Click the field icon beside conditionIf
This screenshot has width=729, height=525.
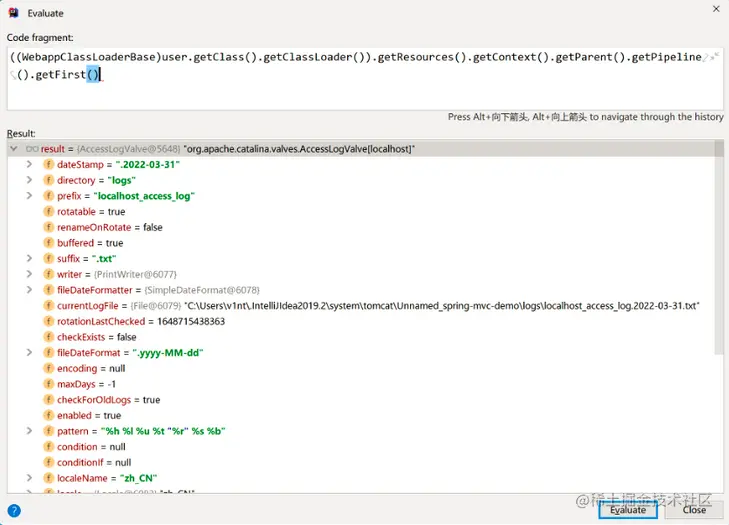(x=48, y=462)
